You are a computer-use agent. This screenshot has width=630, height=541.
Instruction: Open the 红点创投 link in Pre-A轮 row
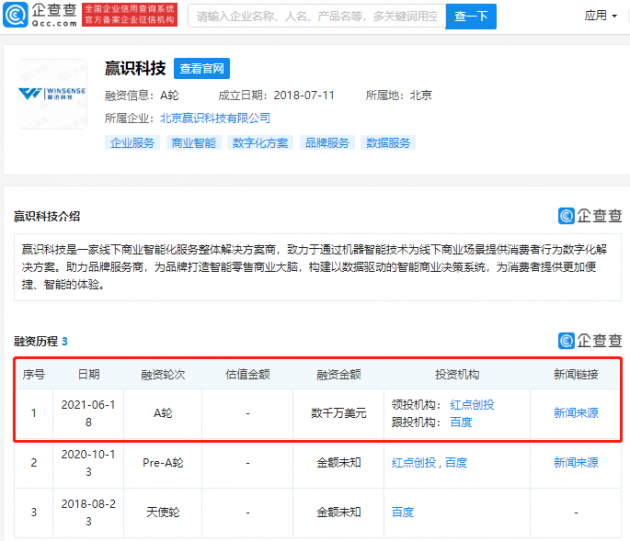[x=414, y=463]
